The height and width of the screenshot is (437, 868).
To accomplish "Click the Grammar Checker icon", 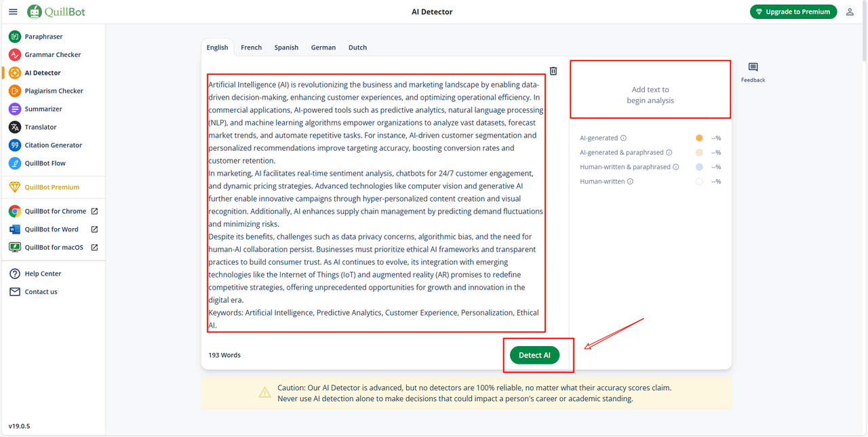I will pos(14,54).
